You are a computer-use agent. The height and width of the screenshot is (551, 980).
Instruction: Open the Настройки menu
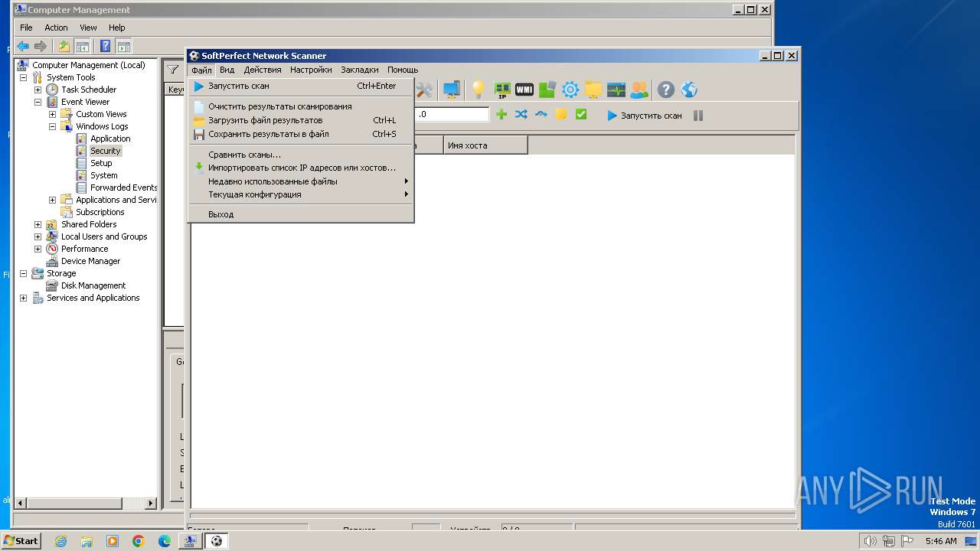(311, 70)
